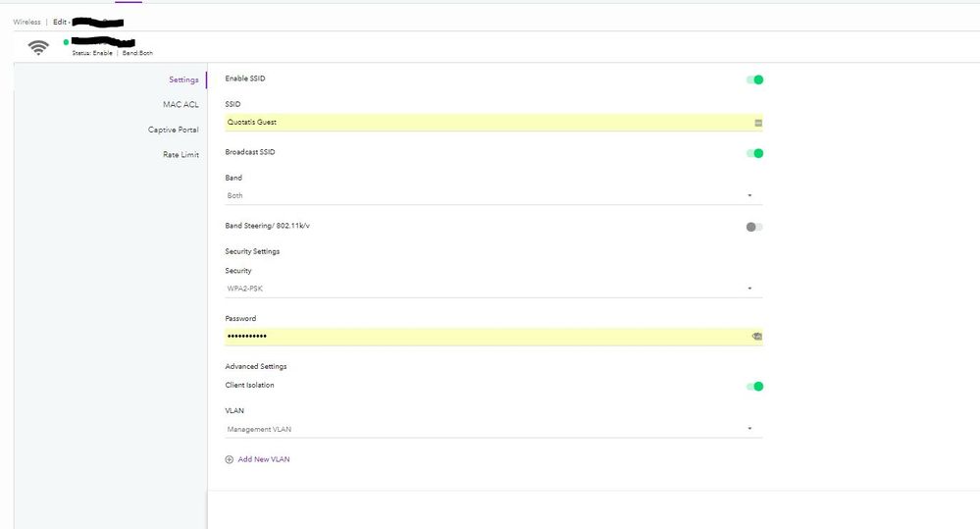Click the autofill icon in SSID field
The height and width of the screenshot is (529, 980).
[758, 123]
